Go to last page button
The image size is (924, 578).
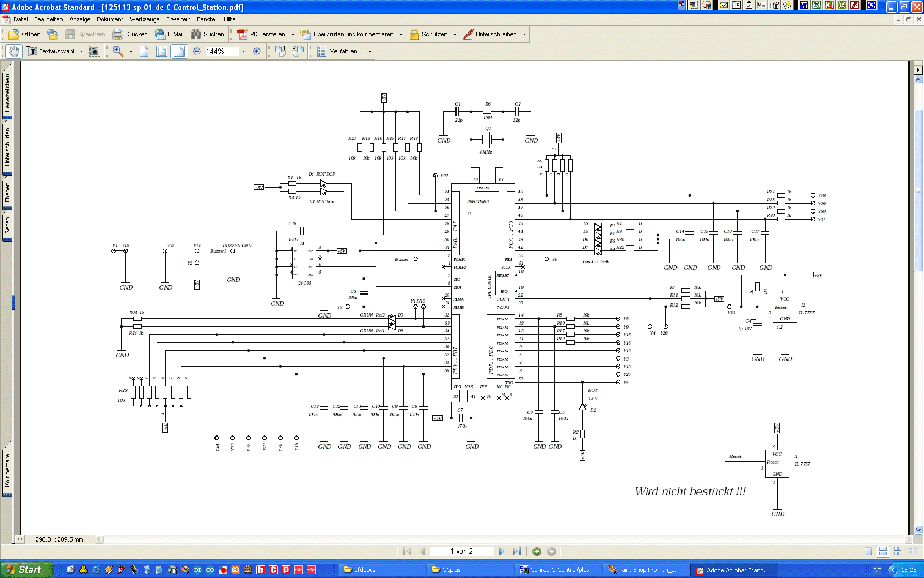pyautogui.click(x=516, y=552)
